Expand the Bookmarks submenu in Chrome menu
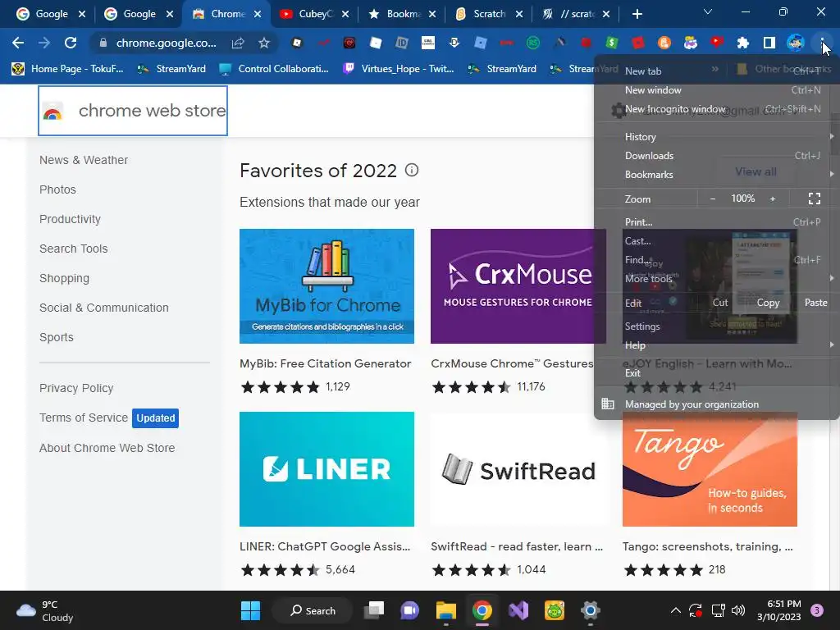Viewport: 840px width, 630px height. [717, 175]
